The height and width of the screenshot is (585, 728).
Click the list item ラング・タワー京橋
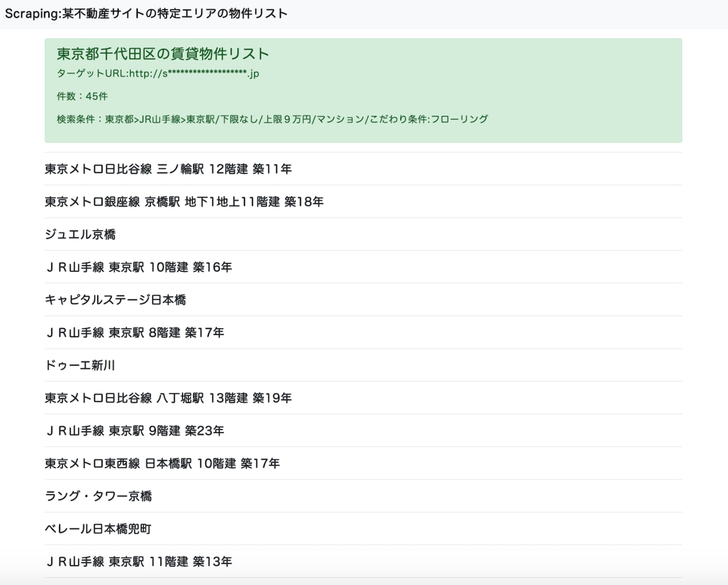(363, 496)
